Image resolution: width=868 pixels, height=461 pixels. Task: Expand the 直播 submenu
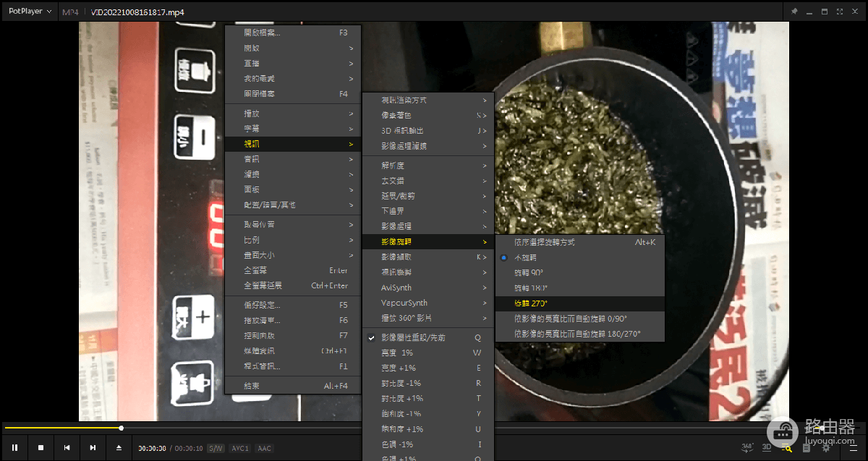pyautogui.click(x=293, y=64)
